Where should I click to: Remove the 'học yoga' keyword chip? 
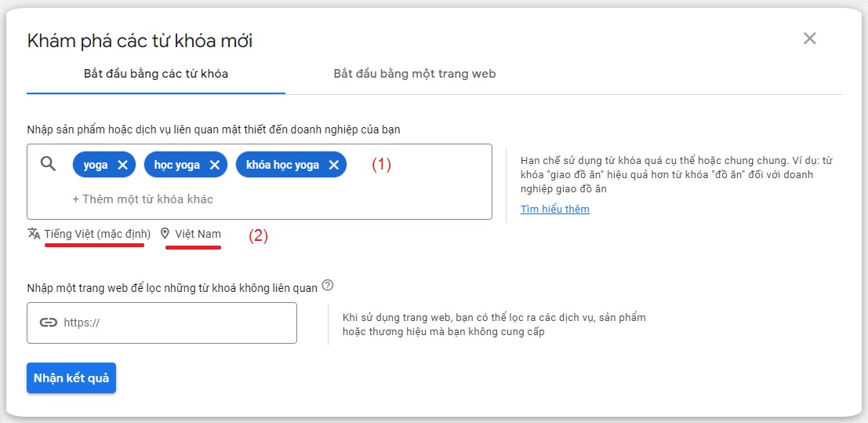tap(215, 166)
